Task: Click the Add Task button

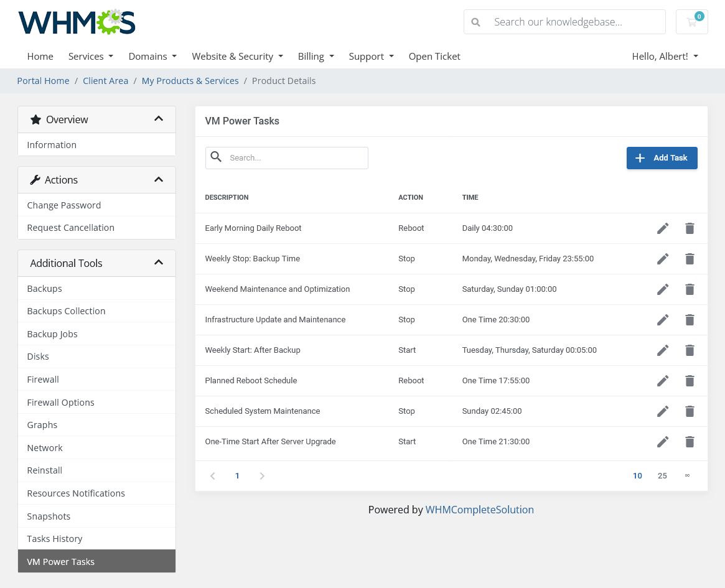Action: click(662, 158)
